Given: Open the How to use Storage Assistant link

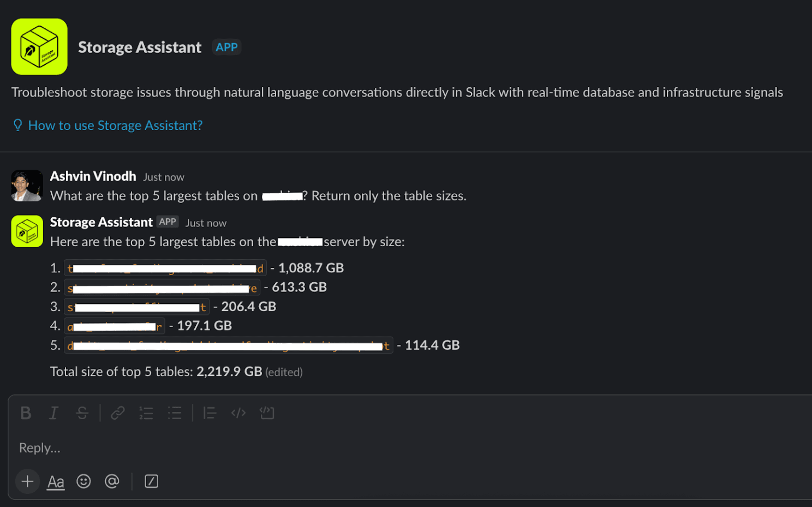Looking at the screenshot, I should pos(115,126).
